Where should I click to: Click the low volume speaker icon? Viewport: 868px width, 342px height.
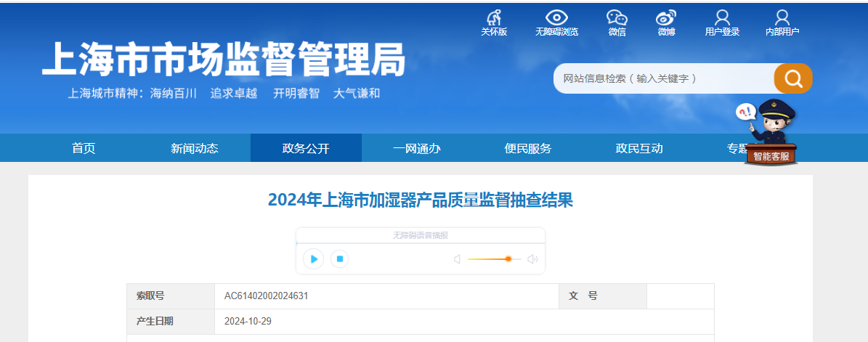(x=458, y=259)
